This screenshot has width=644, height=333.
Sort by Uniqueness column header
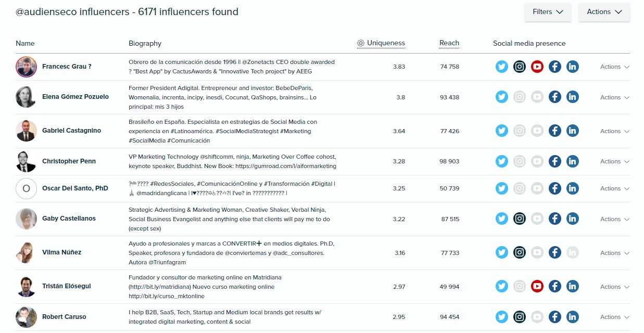386,43
